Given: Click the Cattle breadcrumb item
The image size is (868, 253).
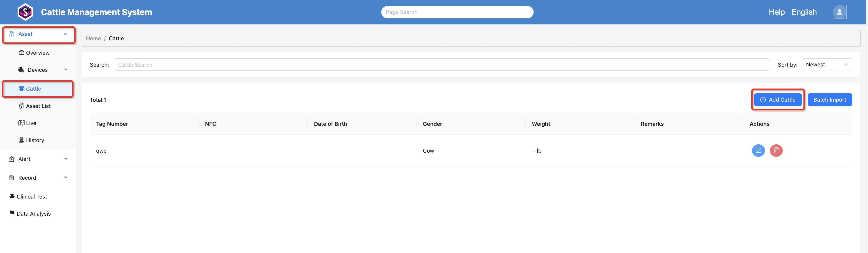Looking at the screenshot, I should click(x=116, y=38).
